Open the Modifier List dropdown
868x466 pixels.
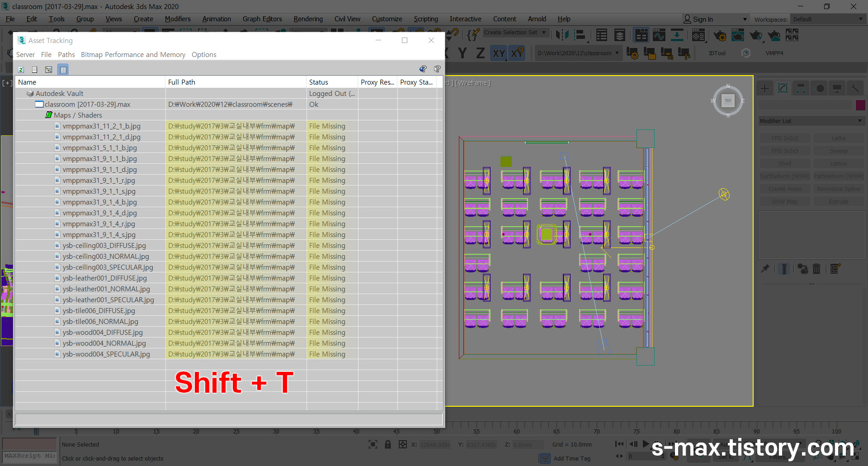pos(811,121)
